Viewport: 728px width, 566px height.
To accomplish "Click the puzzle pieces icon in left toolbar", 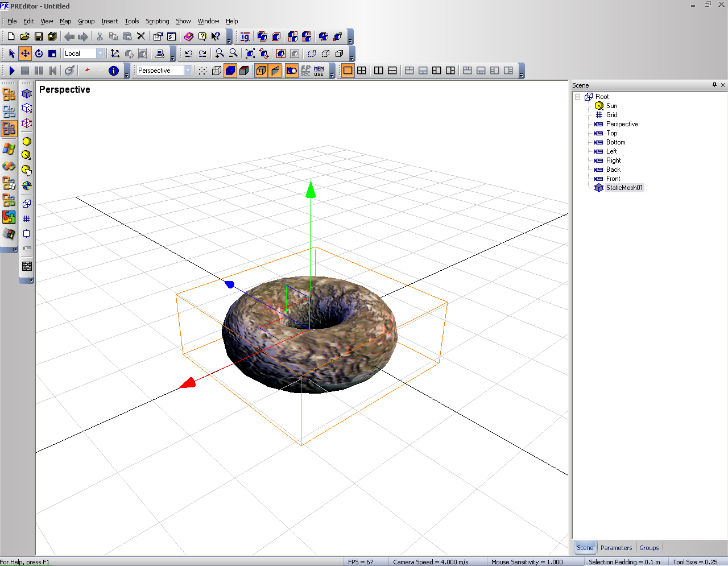I will [x=9, y=217].
